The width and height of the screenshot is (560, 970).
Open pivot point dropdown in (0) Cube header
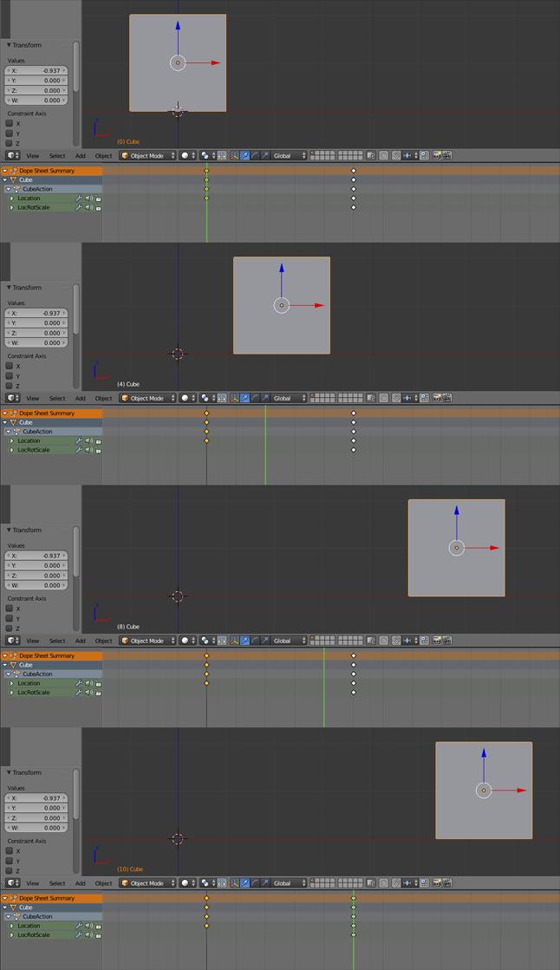pyautogui.click(x=207, y=156)
